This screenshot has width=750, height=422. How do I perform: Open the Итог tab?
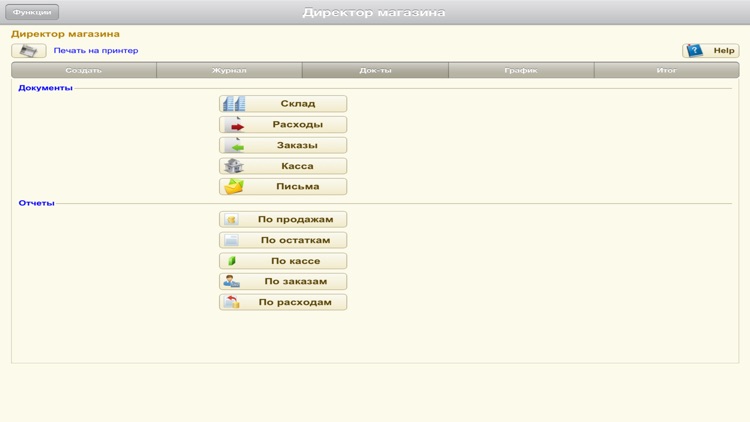coord(666,70)
